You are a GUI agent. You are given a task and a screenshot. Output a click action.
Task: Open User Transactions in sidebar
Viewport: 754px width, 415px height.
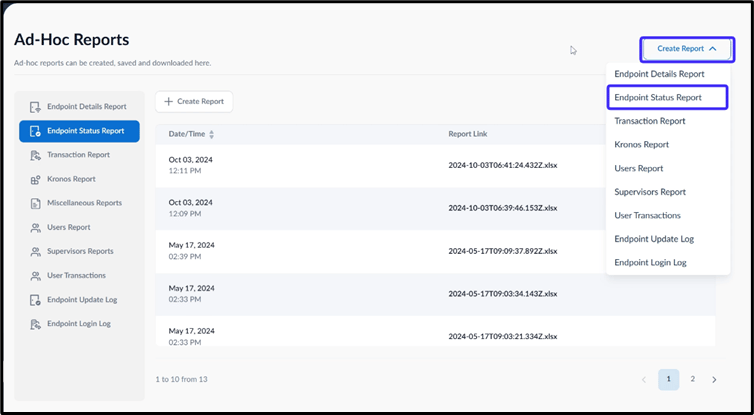(79, 276)
